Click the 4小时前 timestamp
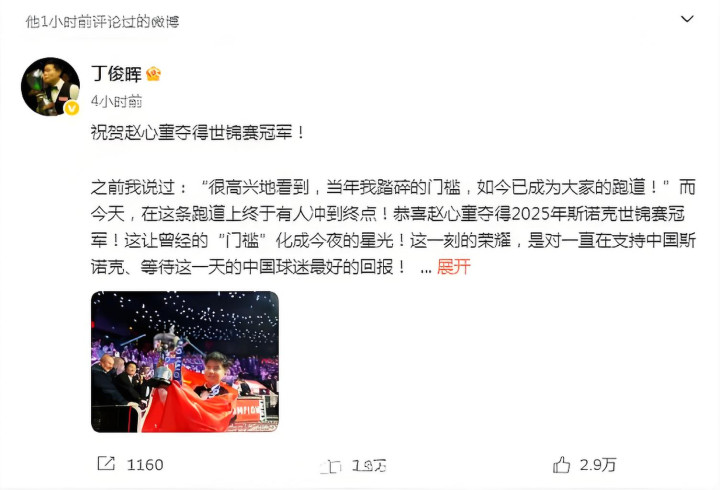Screen dimensions: 720x490 117,101
